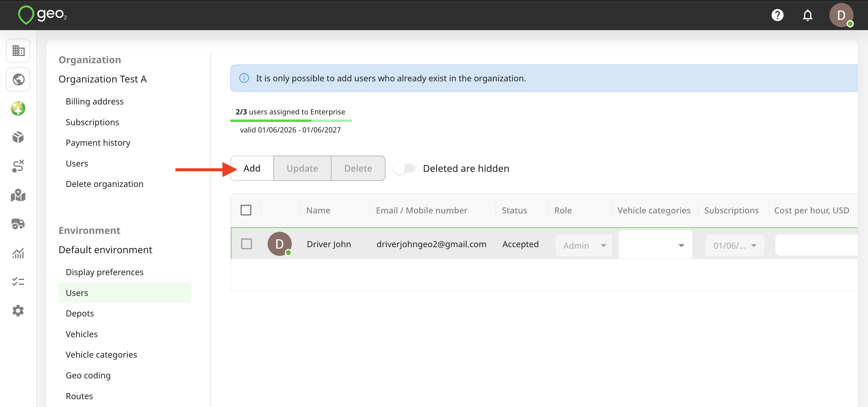Open the green star globe icon
The width and height of the screenshot is (868, 407).
[18, 108]
